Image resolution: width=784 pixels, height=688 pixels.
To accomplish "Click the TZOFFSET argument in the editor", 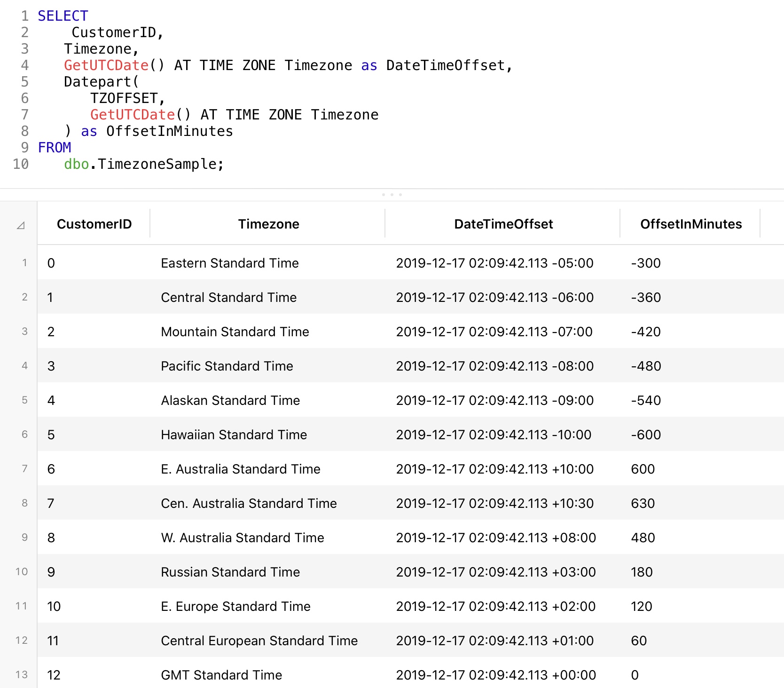I will pyautogui.click(x=124, y=98).
